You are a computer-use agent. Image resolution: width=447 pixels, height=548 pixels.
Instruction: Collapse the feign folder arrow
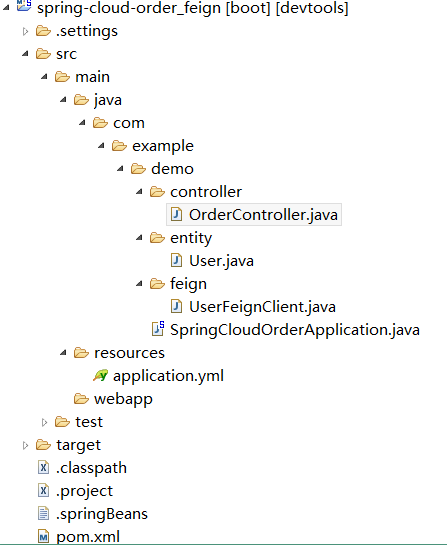(x=139, y=284)
